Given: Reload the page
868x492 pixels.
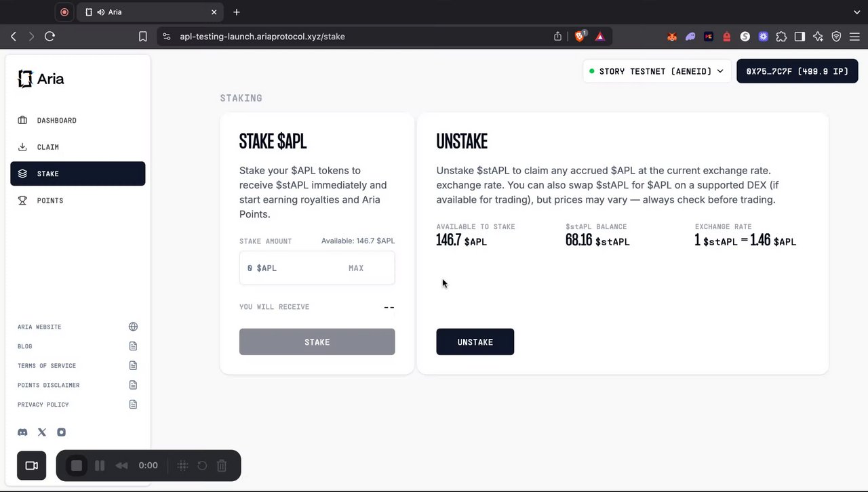Looking at the screenshot, I should pos(50,37).
